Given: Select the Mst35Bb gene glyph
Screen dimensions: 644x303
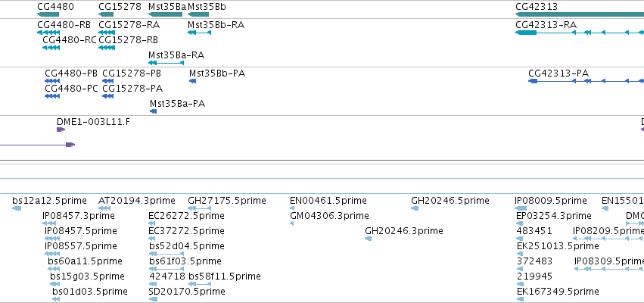Looking at the screenshot, I should coord(198,14).
